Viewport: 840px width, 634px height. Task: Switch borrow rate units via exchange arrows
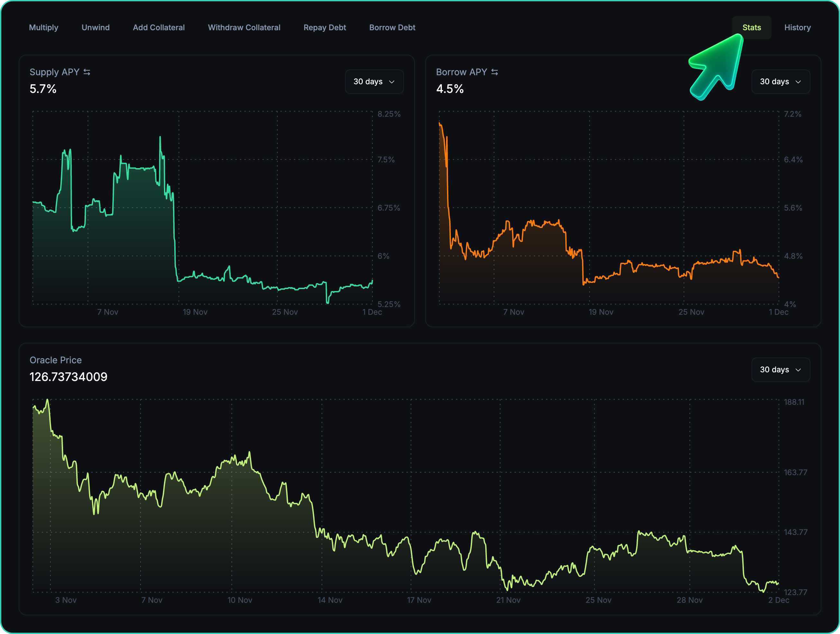pyautogui.click(x=494, y=72)
